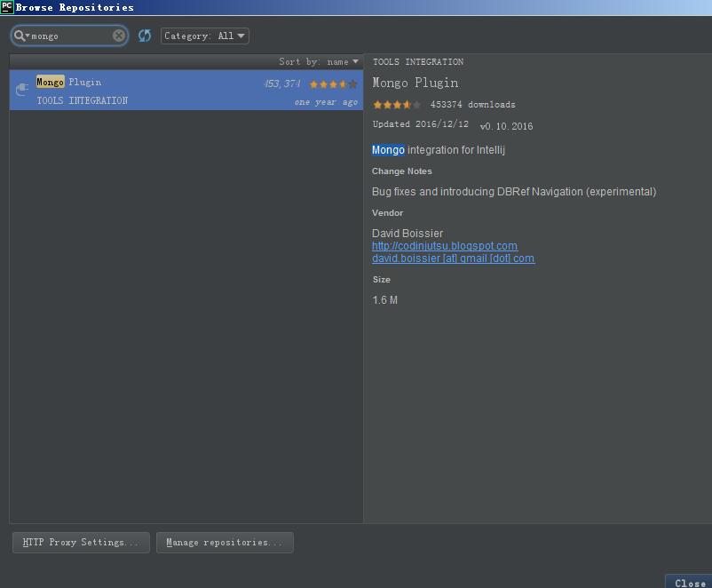Click the 453374 downloads text
Screen dimensions: 712x588
[472, 105]
